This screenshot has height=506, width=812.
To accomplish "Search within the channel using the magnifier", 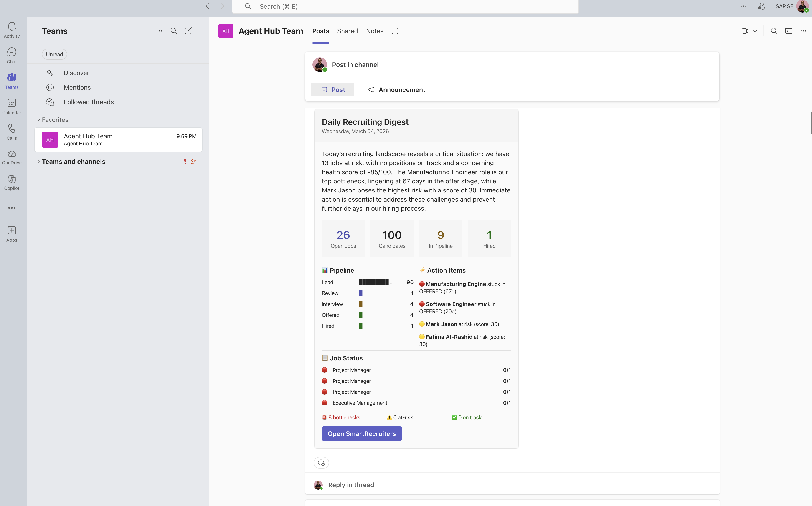I will [x=774, y=31].
